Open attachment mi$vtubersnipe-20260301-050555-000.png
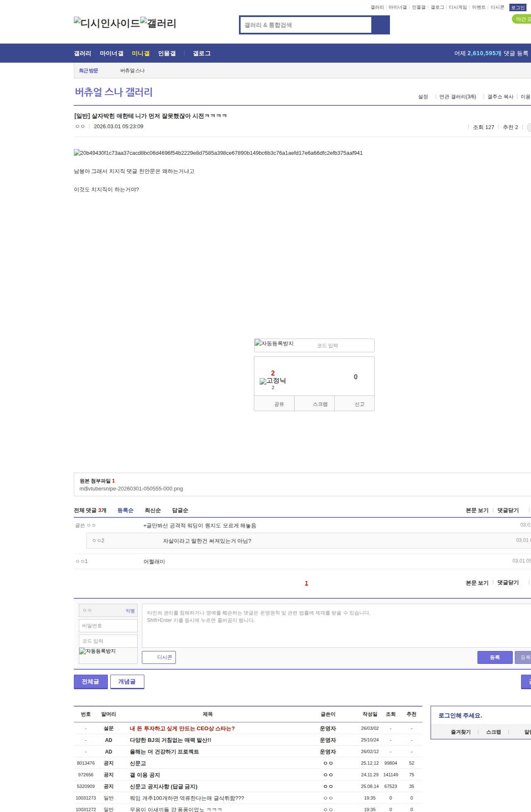 131,488
